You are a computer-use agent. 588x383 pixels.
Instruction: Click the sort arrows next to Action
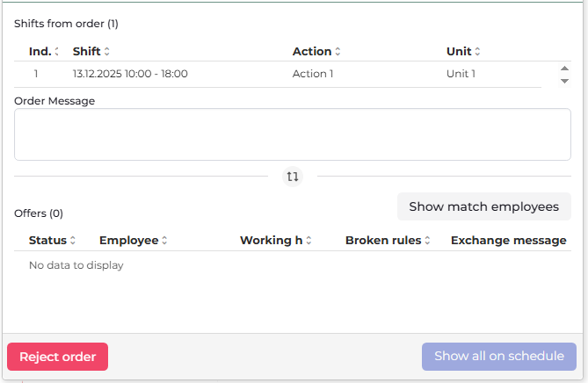[x=338, y=52]
